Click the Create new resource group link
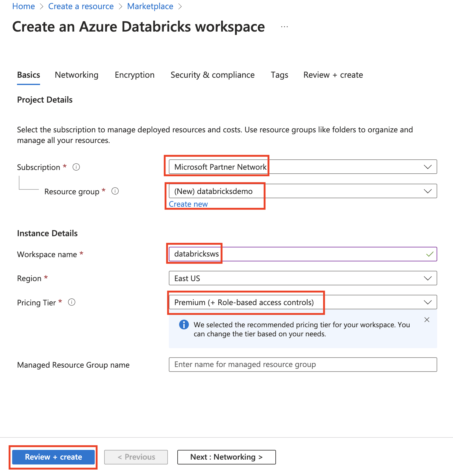453x476 pixels. coord(188,204)
